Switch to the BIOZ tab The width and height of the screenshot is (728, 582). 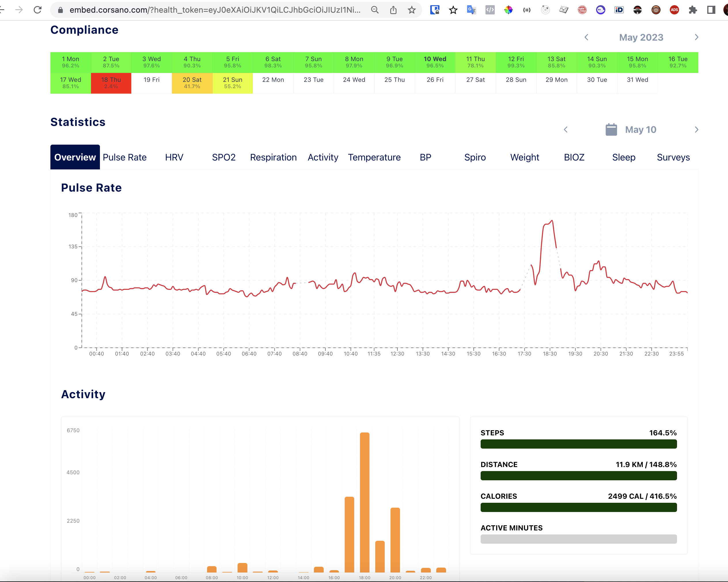(574, 157)
